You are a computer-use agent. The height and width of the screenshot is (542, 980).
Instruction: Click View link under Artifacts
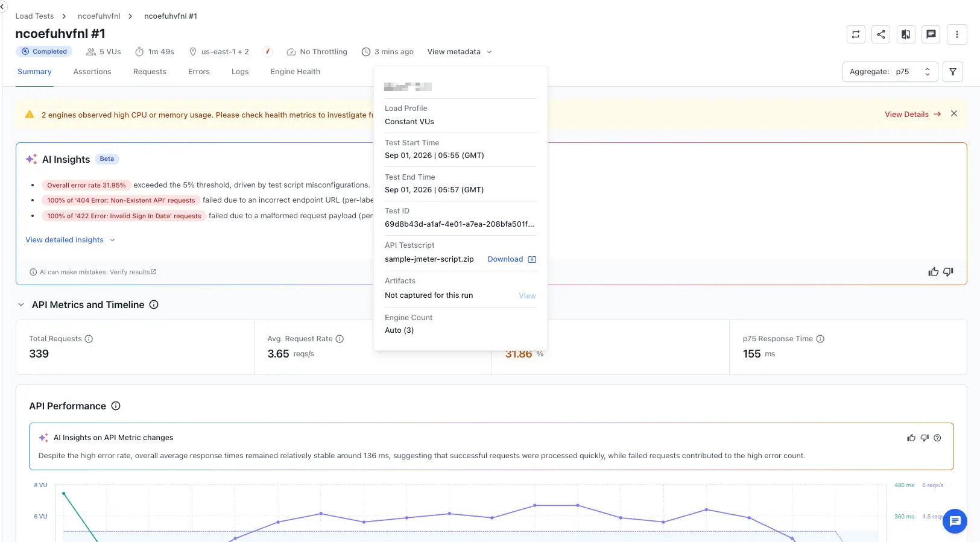click(x=528, y=296)
